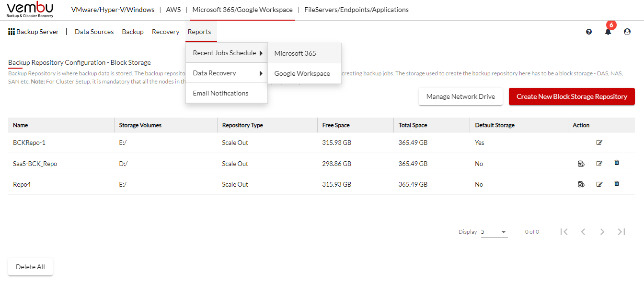Open the Data Sources menu
This screenshot has height=286, width=644.
[94, 32]
